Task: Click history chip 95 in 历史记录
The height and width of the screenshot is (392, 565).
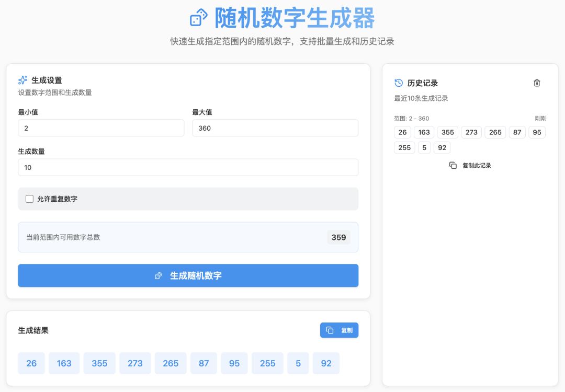Action: click(x=537, y=132)
